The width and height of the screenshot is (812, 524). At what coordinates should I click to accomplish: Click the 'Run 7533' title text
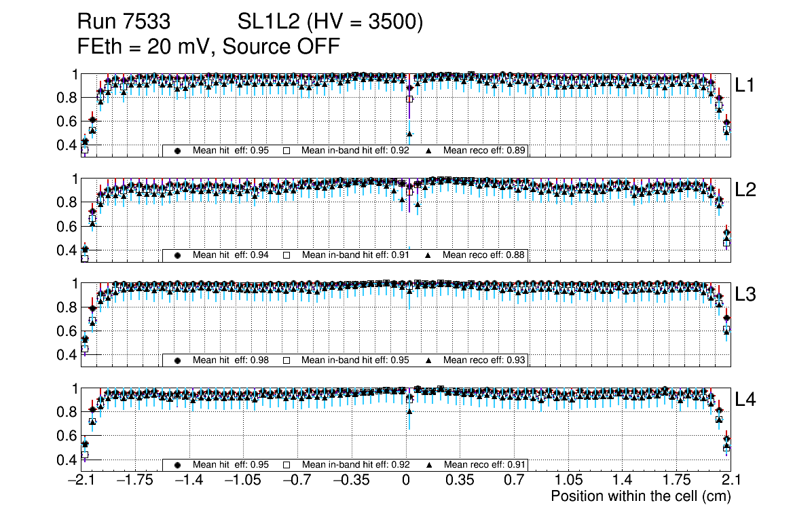pos(124,23)
